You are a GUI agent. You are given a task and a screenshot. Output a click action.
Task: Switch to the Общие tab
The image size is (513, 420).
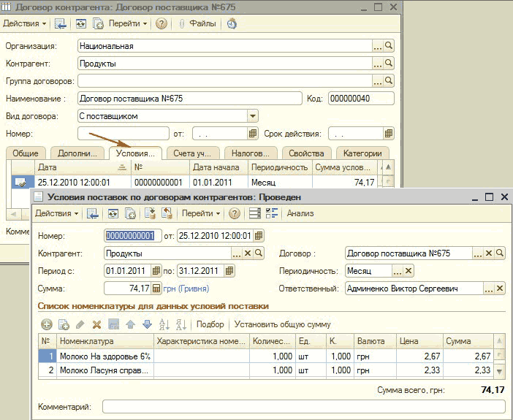point(26,153)
